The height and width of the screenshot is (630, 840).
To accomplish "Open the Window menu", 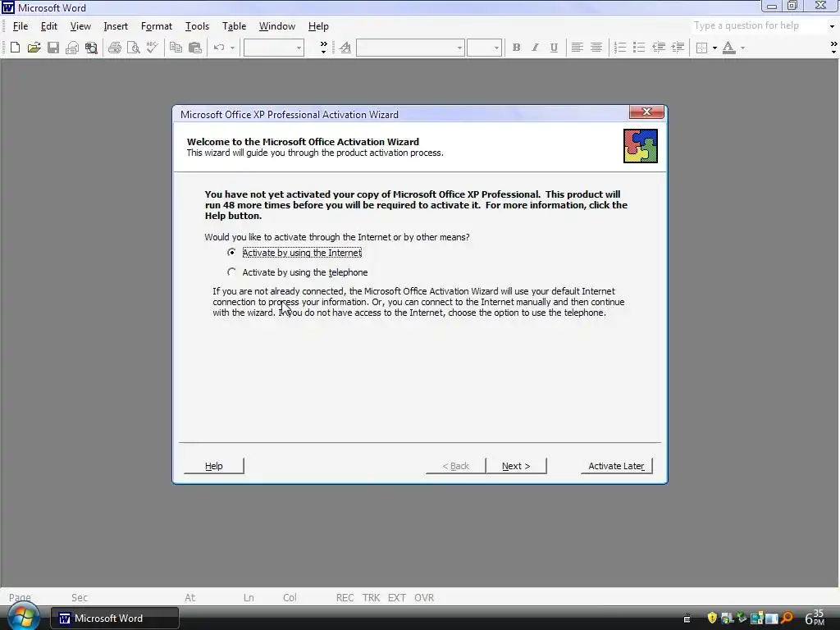I will 277,25.
